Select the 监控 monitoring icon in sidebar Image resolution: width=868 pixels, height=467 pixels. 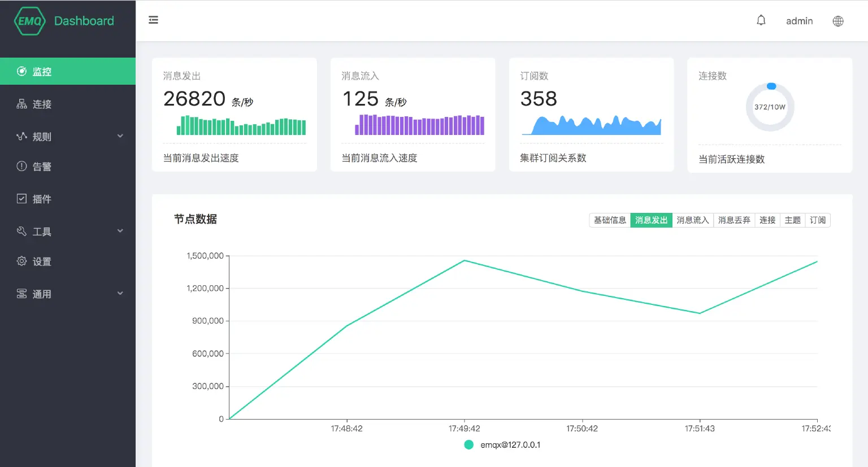21,71
